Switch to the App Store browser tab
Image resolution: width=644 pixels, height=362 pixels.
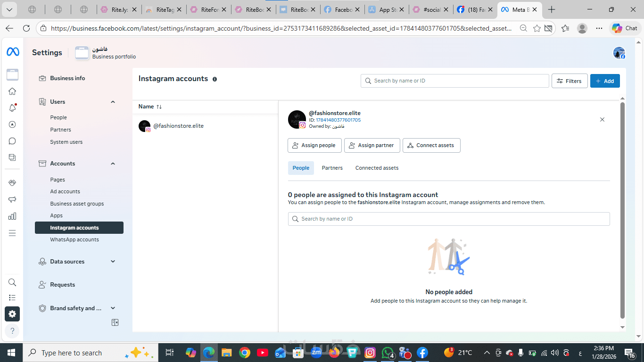point(387,9)
